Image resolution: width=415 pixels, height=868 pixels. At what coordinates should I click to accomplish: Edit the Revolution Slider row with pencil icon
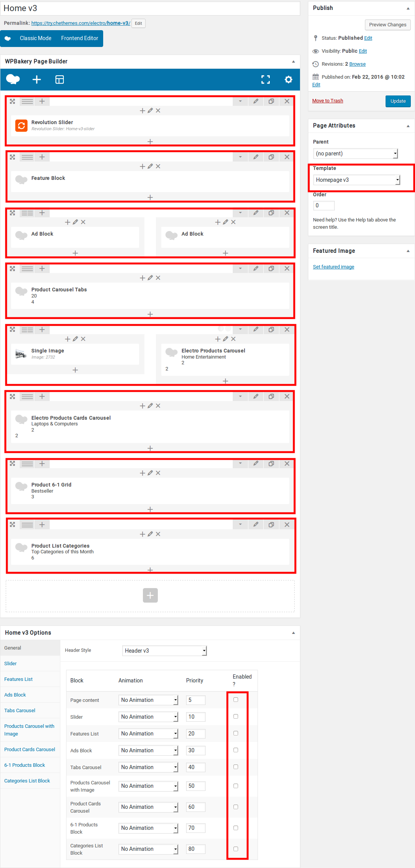[x=256, y=101]
